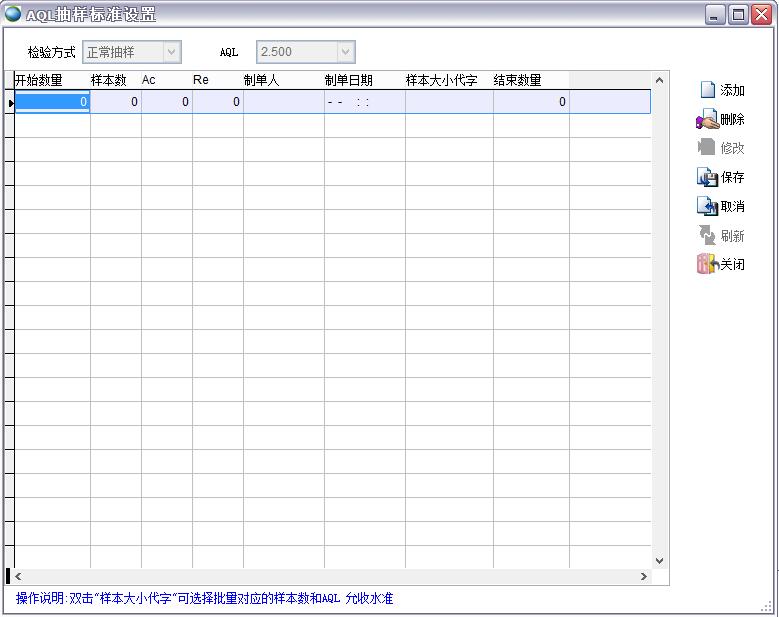Click the 删除 (Delete) icon button
Viewport: 779px width, 617px height.
tap(721, 120)
